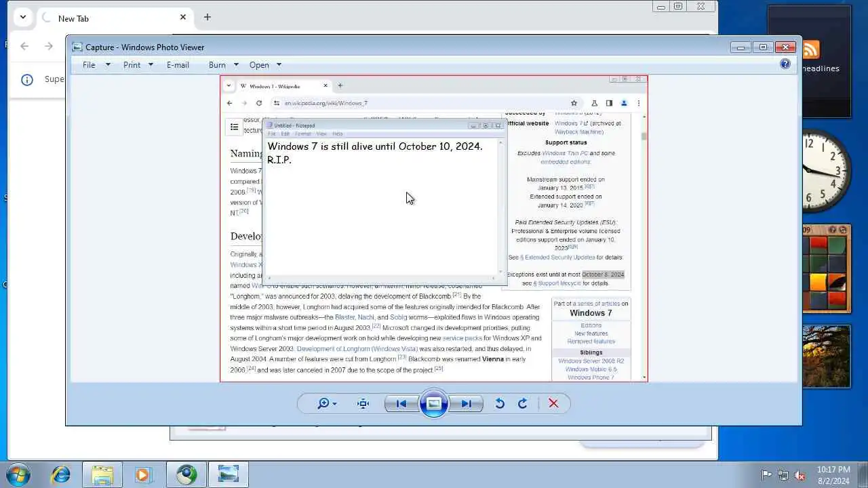Image resolution: width=868 pixels, height=488 pixels.
Task: Click the actual size / fit to window button
Action: tap(363, 403)
